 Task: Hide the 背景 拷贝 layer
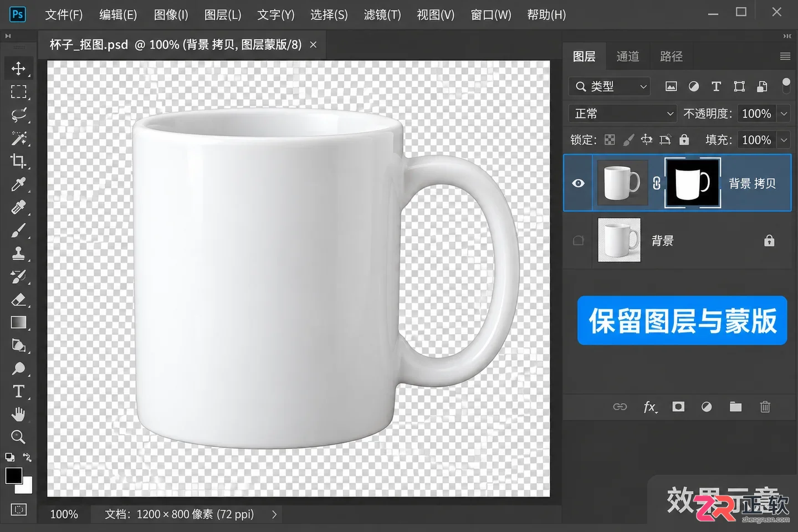[578, 183]
